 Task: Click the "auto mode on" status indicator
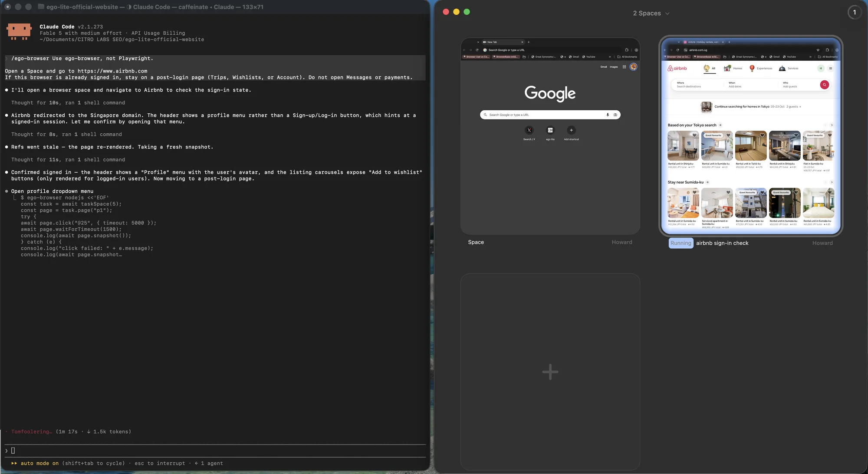39,463
